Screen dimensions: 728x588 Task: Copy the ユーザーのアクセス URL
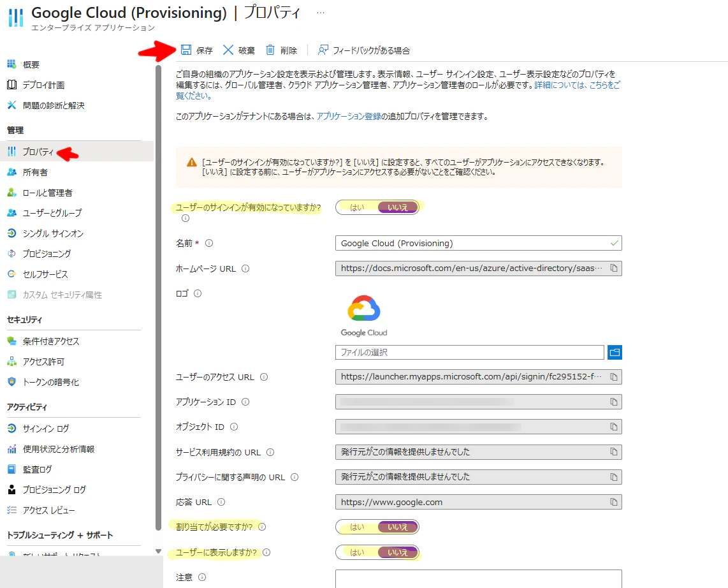(x=614, y=377)
